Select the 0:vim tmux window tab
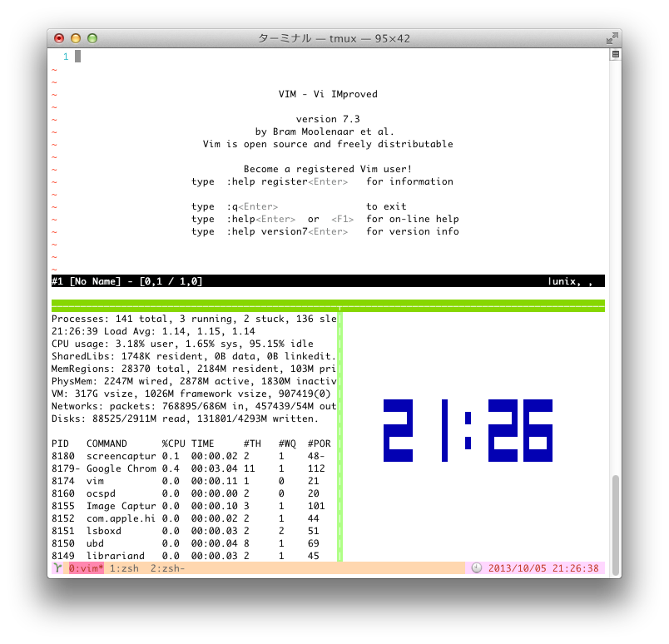Image resolution: width=669 pixels, height=644 pixels. 87,568
